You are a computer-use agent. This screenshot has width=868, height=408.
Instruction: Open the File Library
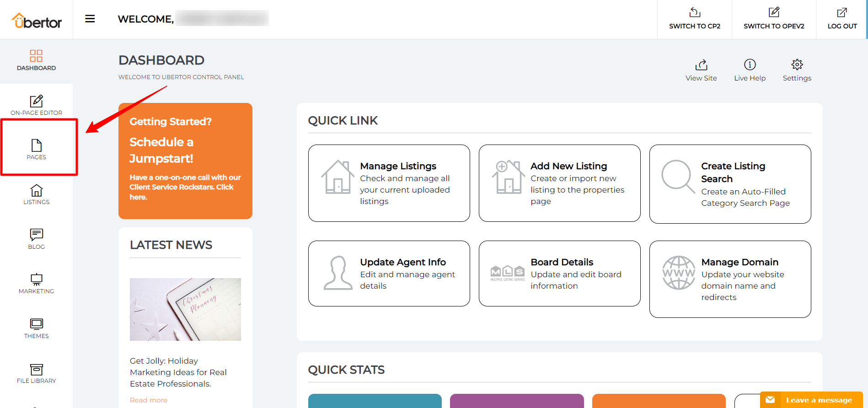tap(36, 373)
